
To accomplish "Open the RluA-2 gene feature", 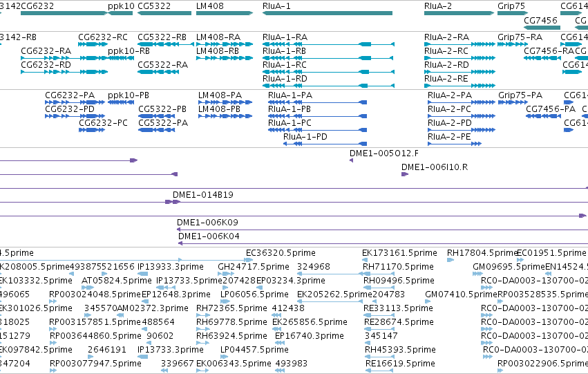I will (x=459, y=13).
